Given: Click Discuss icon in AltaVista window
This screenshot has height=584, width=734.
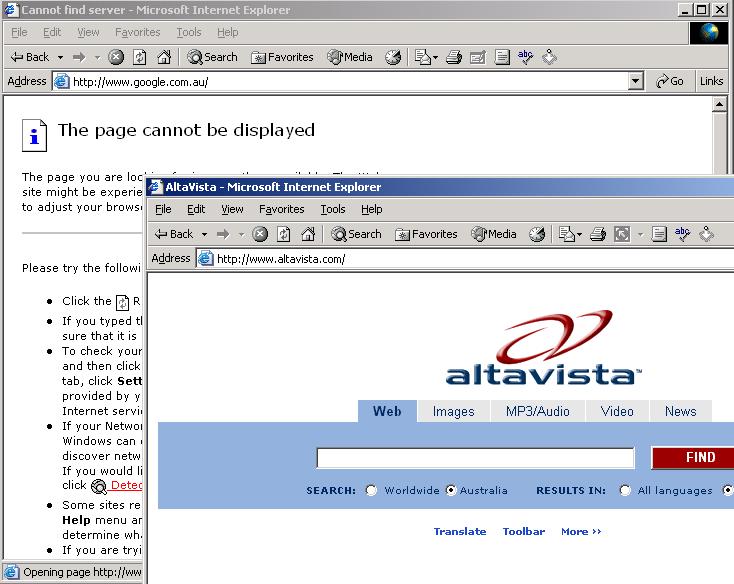Looking at the screenshot, I should (659, 234).
